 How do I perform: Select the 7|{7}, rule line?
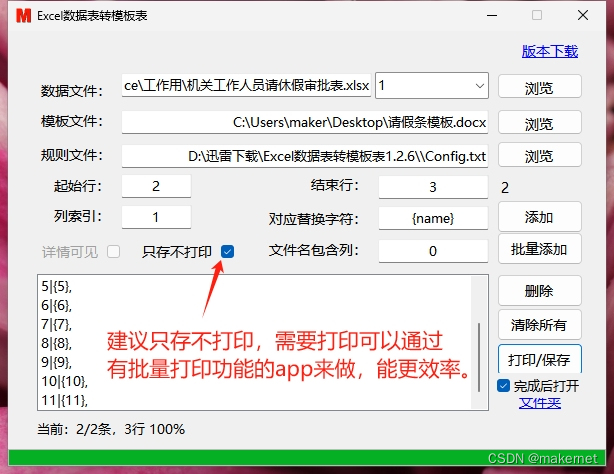tap(57, 324)
